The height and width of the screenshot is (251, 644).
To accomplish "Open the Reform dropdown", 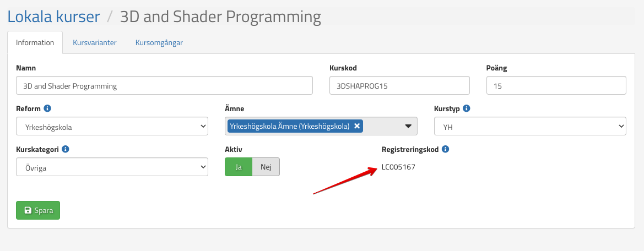I will pyautogui.click(x=112, y=126).
